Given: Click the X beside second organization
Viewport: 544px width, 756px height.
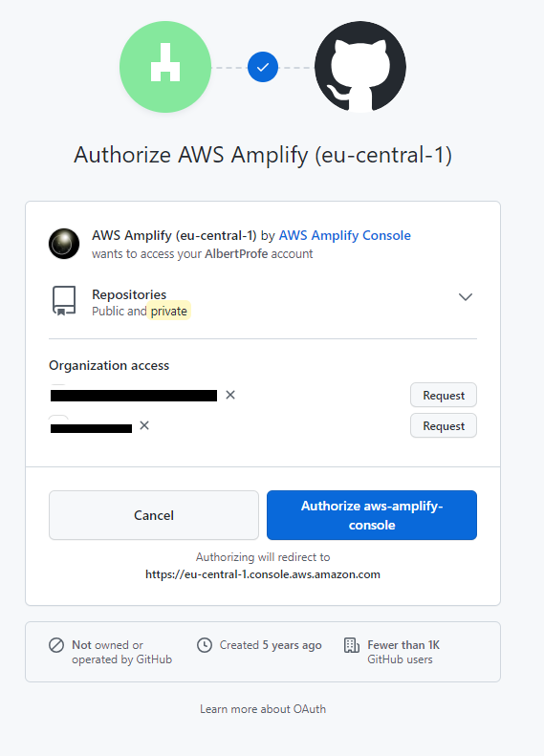Looking at the screenshot, I should 144,425.
